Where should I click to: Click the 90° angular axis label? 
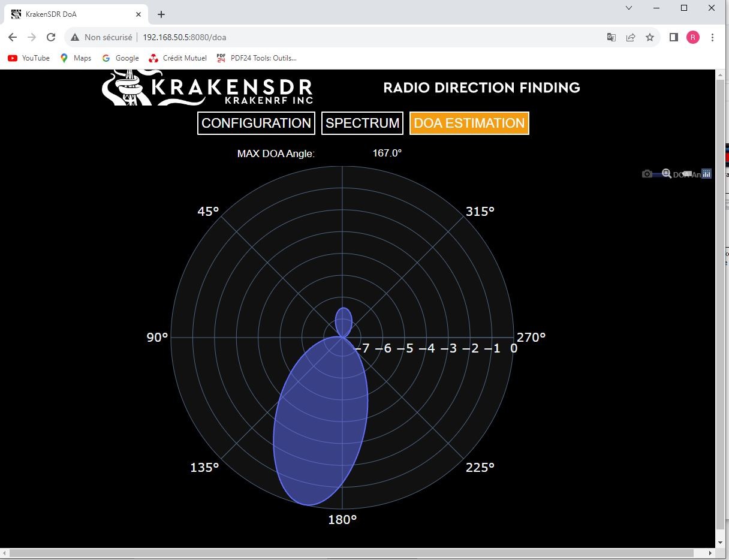(157, 338)
